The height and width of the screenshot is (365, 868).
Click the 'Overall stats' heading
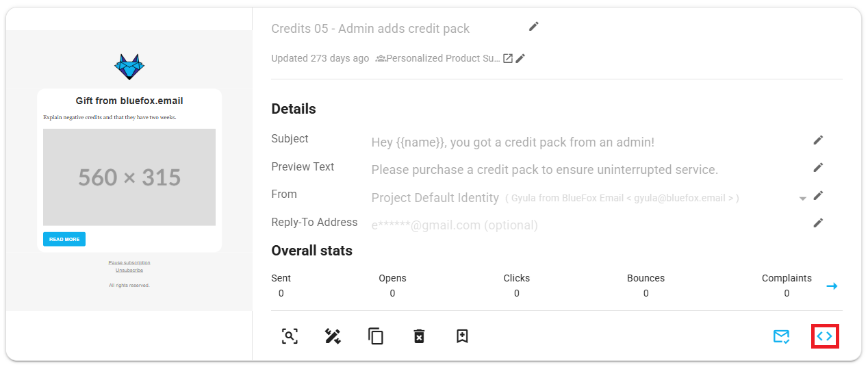[311, 251]
